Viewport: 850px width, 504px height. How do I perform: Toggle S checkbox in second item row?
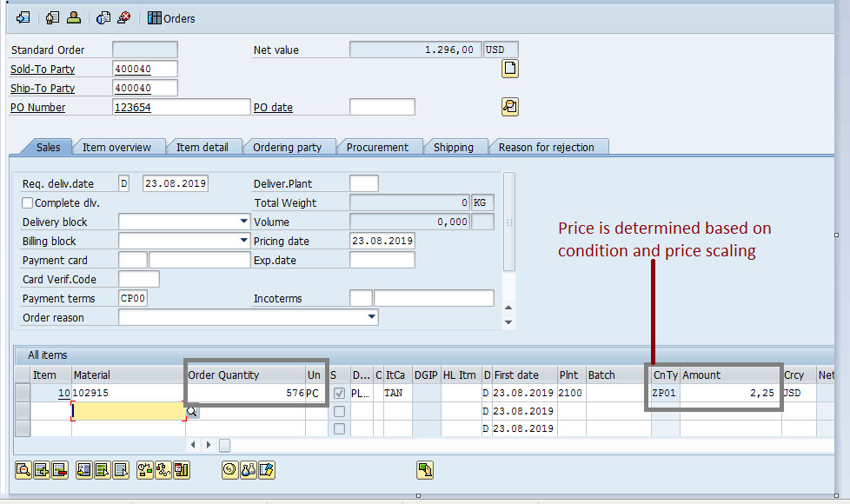click(x=339, y=411)
